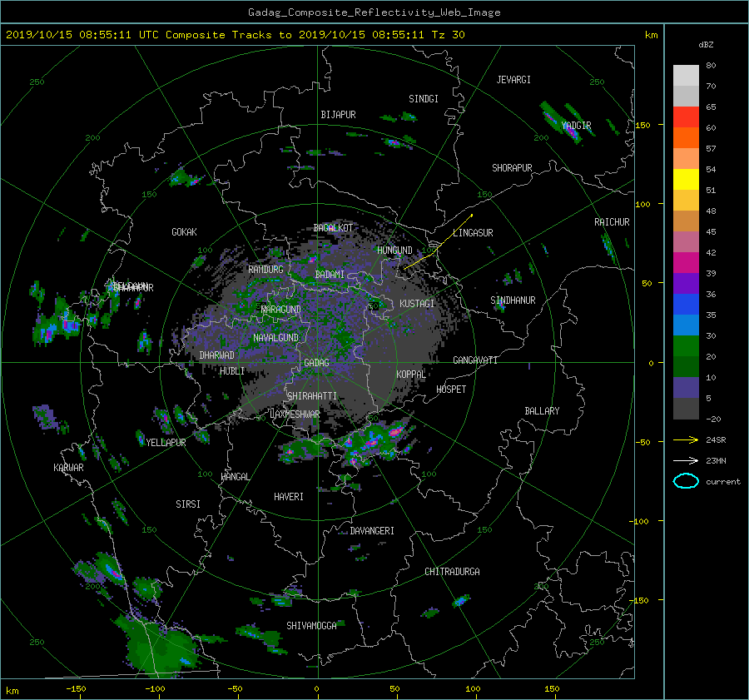
Task: Click the HUBLI city label
Action: (232, 370)
